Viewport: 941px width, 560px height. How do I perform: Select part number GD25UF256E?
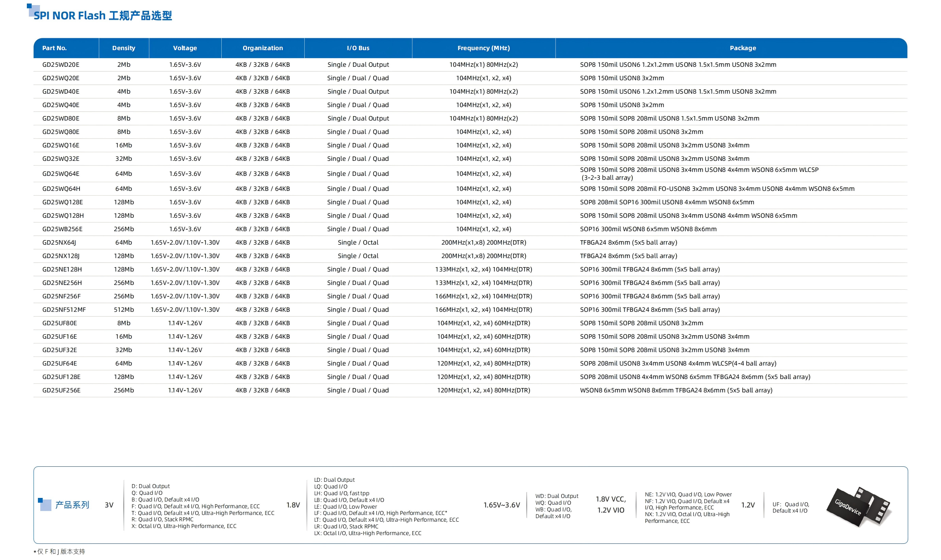(61, 390)
